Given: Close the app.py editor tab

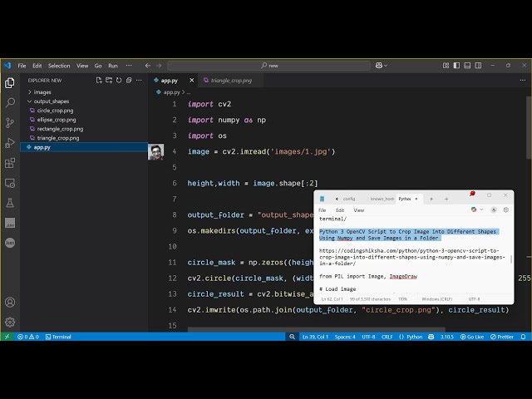Looking at the screenshot, I should (x=192, y=81).
